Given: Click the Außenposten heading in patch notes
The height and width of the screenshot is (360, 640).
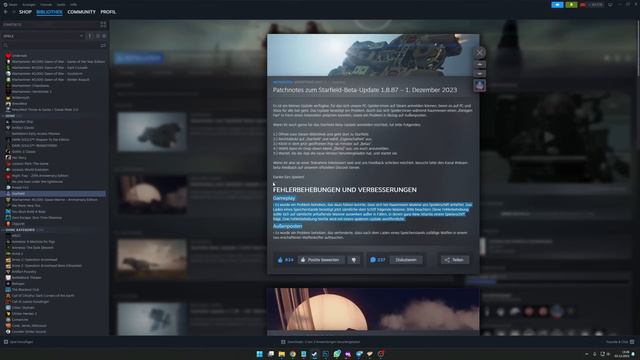Looking at the screenshot, I should [287, 226].
